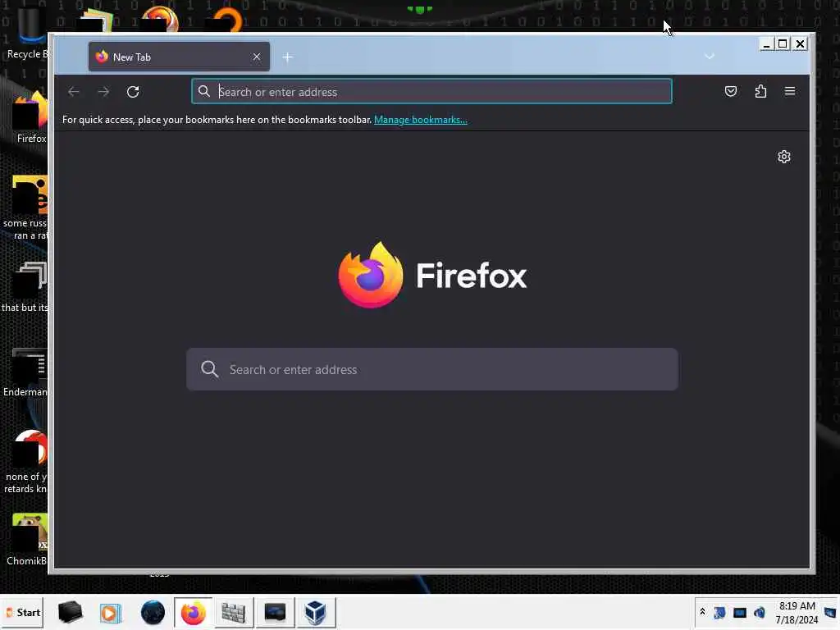
Task: Open the VirtualBox cube taskbar icon
Action: (316, 612)
